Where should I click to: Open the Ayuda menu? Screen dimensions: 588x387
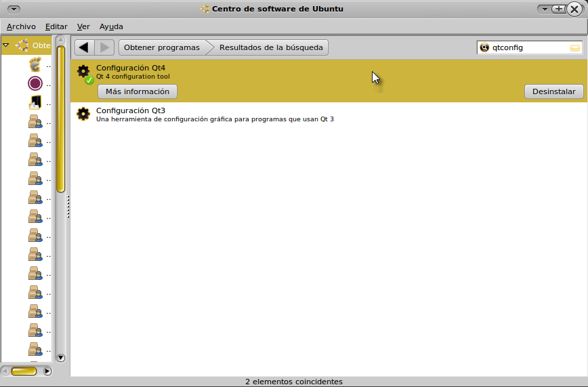(x=111, y=26)
